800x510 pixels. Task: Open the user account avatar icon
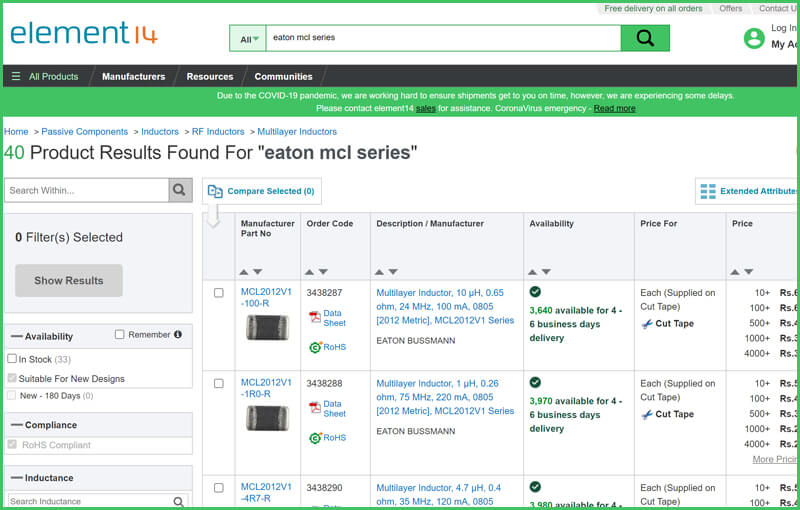(754, 38)
